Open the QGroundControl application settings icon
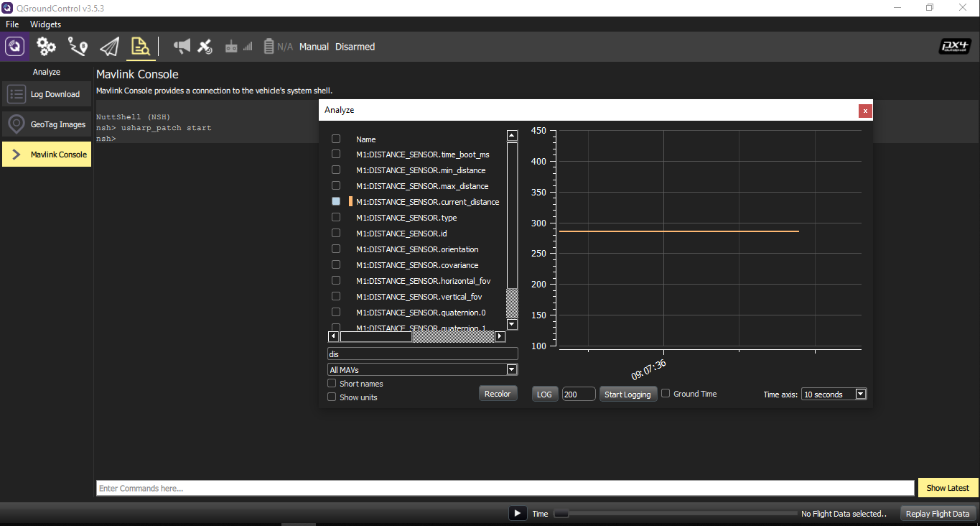 (x=15, y=47)
